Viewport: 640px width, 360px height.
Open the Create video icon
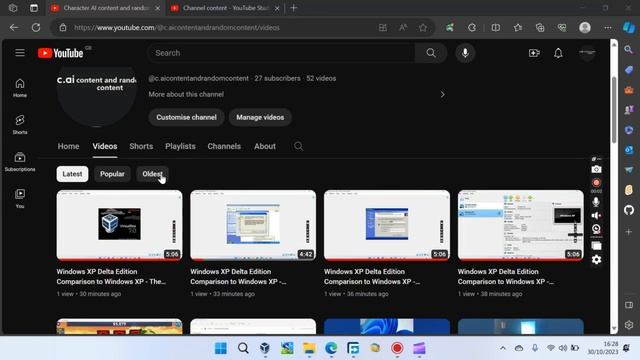tap(534, 53)
